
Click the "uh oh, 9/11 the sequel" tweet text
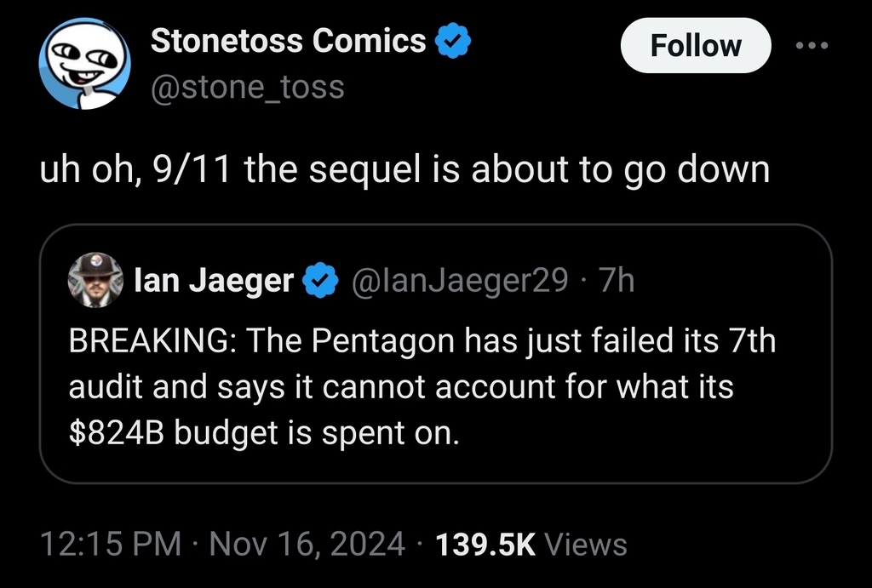tap(405, 169)
